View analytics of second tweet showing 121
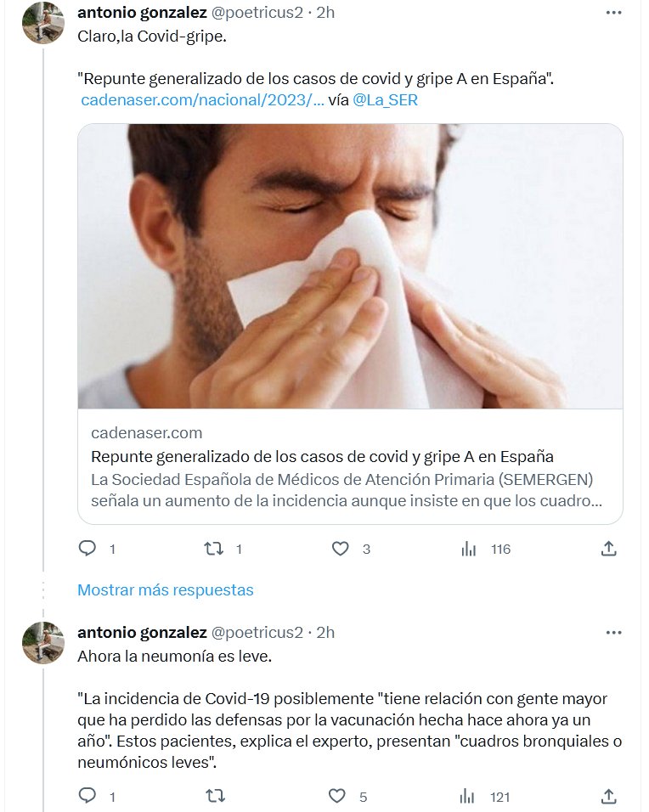Image resolution: width=649 pixels, height=812 pixels. [469, 796]
